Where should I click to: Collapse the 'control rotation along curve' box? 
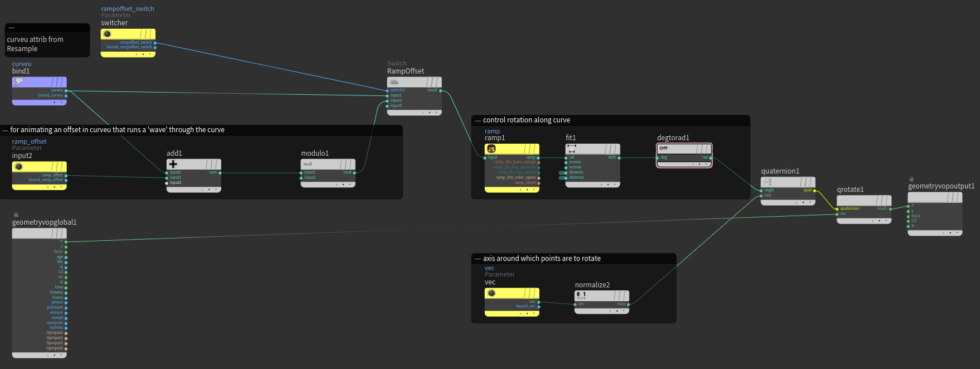[x=477, y=121]
